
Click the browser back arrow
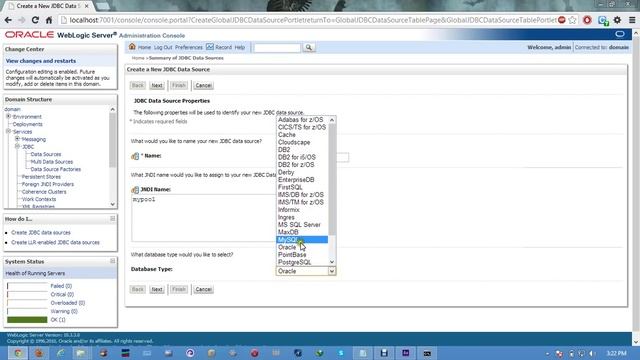[x=8, y=20]
